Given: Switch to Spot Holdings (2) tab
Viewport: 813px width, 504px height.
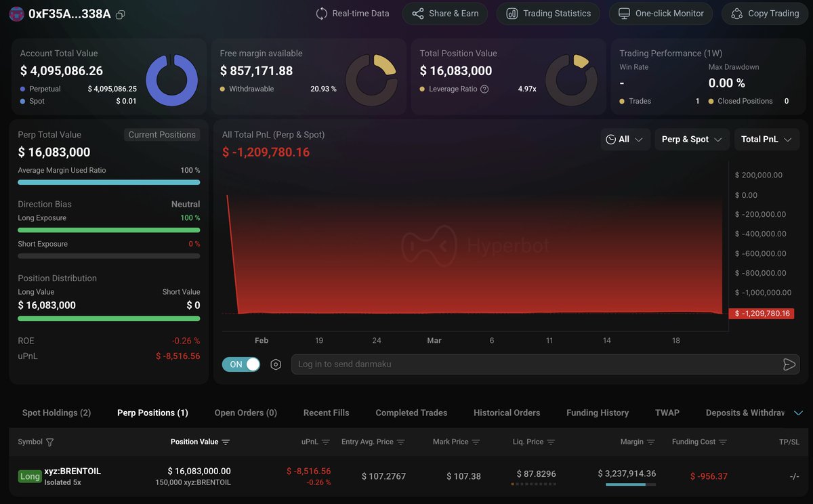Looking at the screenshot, I should click(x=56, y=413).
